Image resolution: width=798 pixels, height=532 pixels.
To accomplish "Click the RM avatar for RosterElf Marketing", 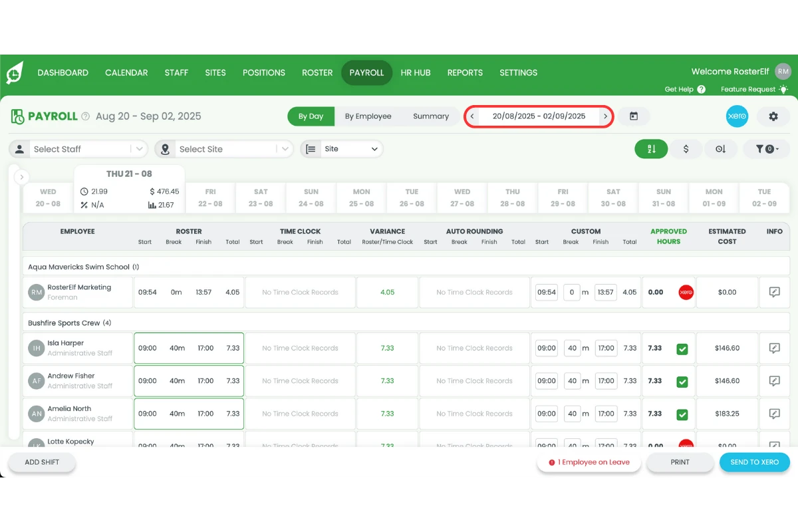I will coord(36,292).
